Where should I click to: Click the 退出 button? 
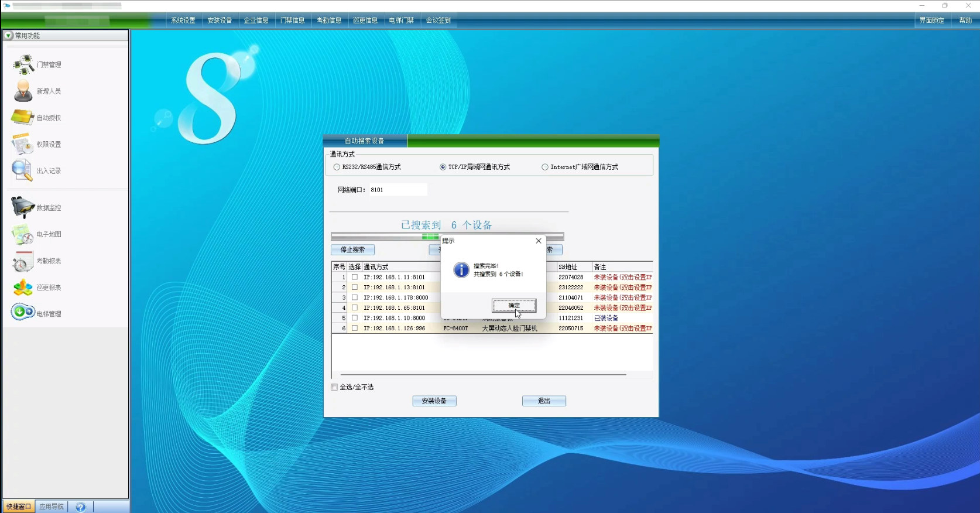(x=544, y=401)
